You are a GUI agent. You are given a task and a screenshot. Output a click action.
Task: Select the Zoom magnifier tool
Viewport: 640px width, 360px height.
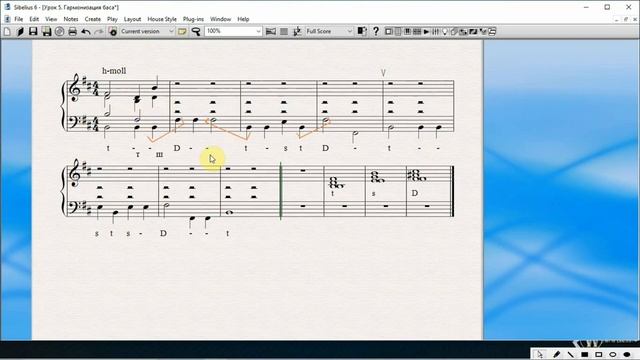click(x=196, y=31)
